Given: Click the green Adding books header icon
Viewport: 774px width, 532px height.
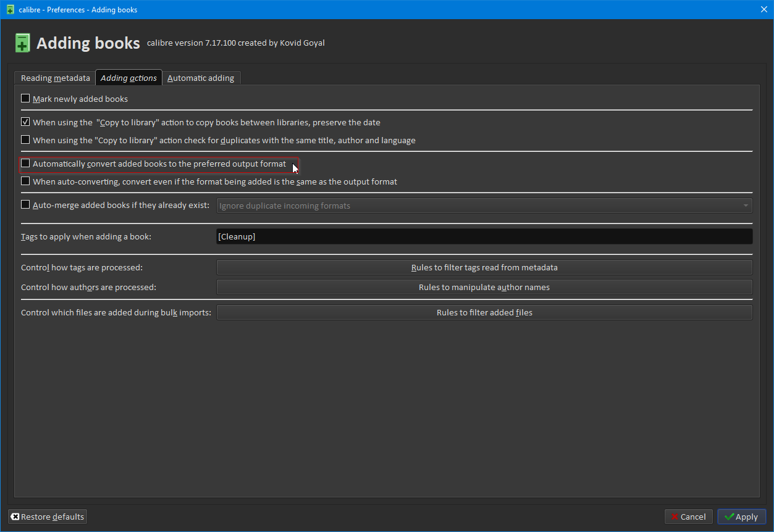Looking at the screenshot, I should pyautogui.click(x=22, y=43).
